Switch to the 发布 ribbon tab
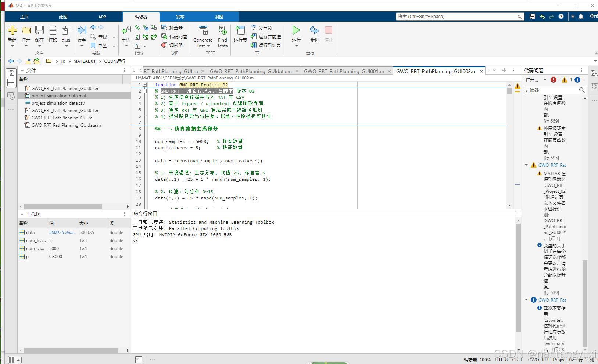The image size is (598, 364). pos(180,17)
